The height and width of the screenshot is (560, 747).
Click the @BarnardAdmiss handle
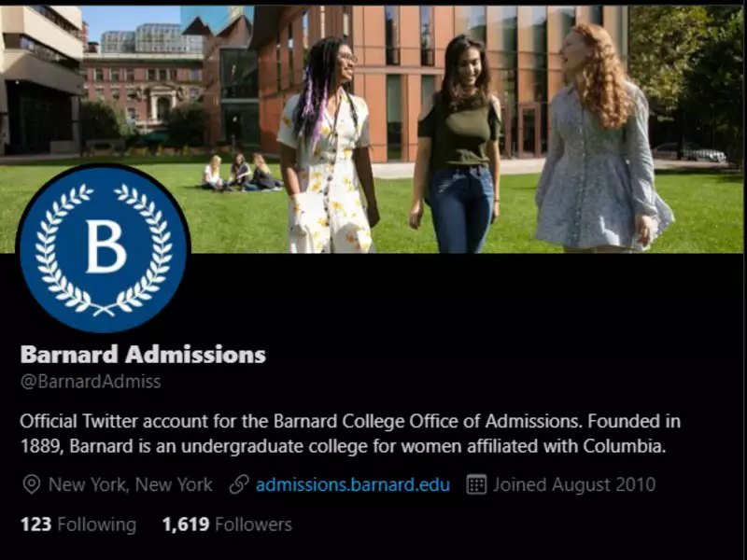(x=91, y=382)
